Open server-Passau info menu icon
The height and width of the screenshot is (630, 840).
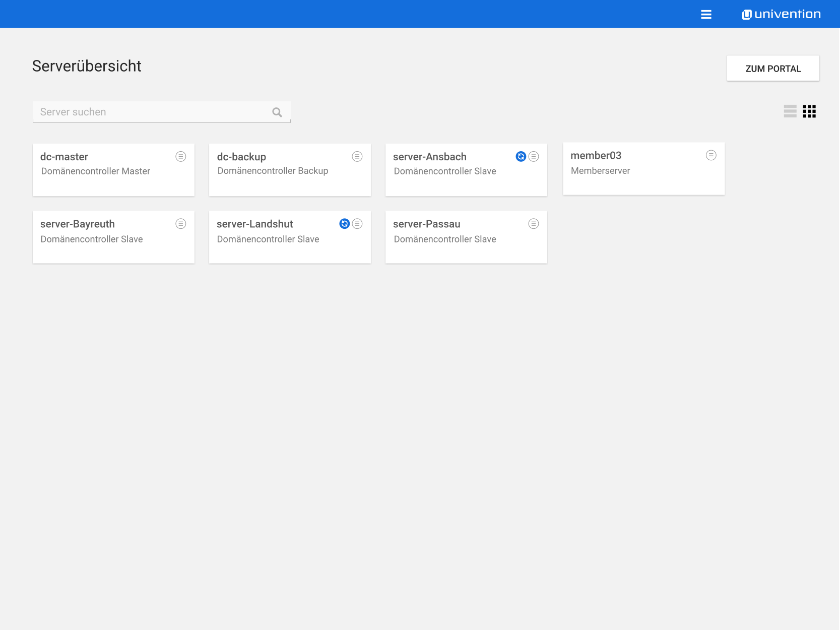[533, 224]
